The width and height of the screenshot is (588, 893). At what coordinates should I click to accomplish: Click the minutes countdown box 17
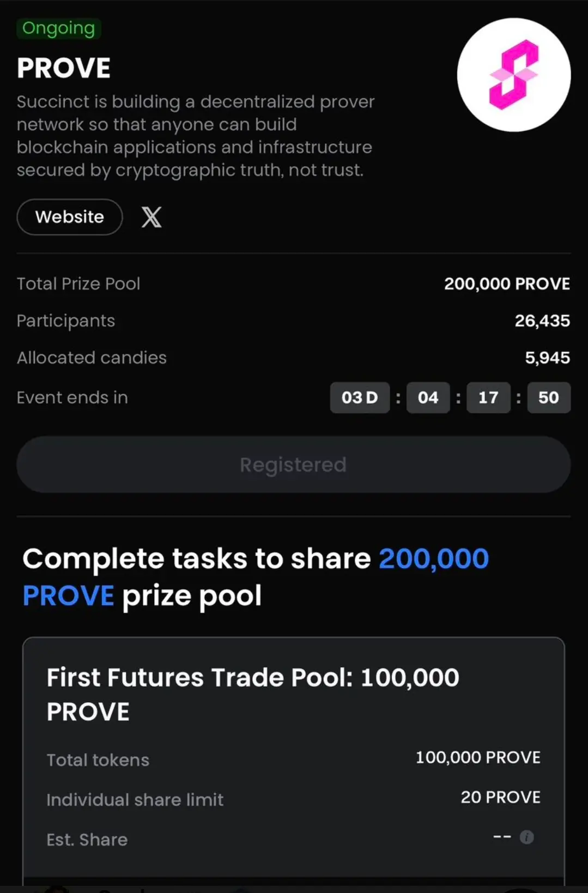[x=488, y=397]
